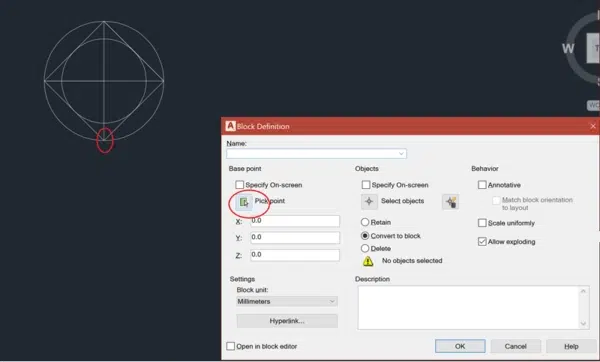
Task: Open the Name combo box dropdown arrow
Action: pos(401,154)
